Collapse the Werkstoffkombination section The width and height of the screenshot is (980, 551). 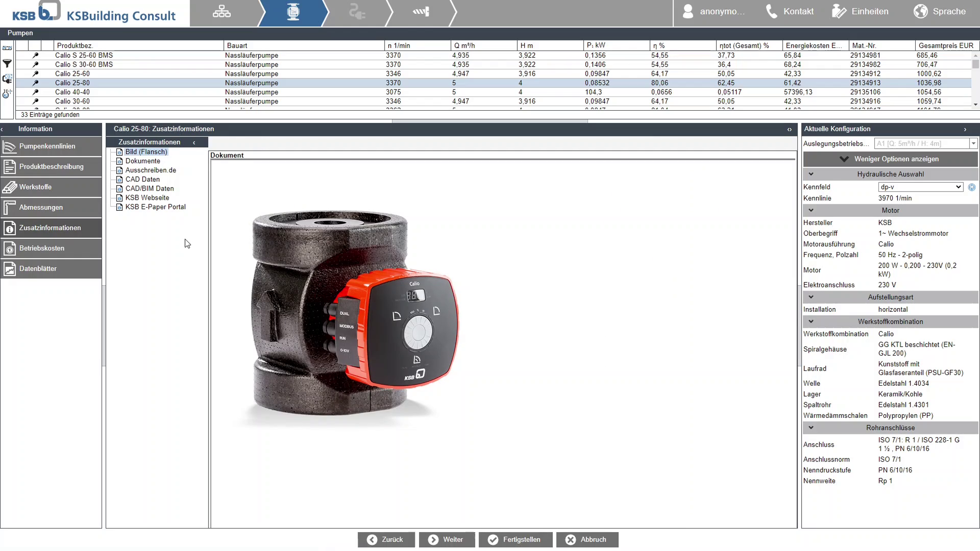pos(811,321)
